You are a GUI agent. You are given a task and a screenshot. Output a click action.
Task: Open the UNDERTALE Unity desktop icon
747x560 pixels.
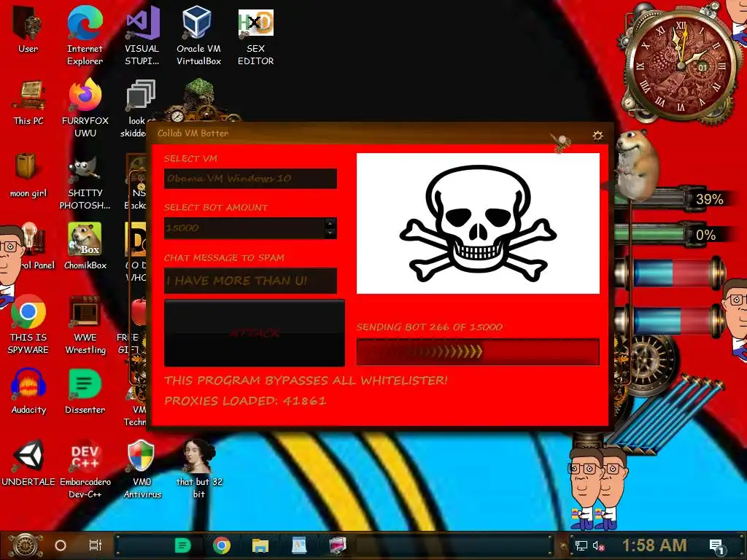(28, 463)
